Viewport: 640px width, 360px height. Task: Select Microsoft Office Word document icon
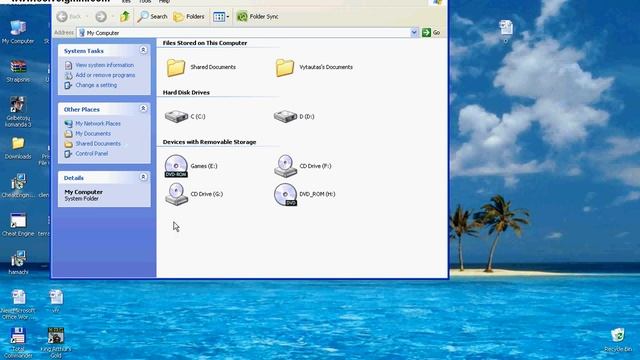tap(18, 298)
